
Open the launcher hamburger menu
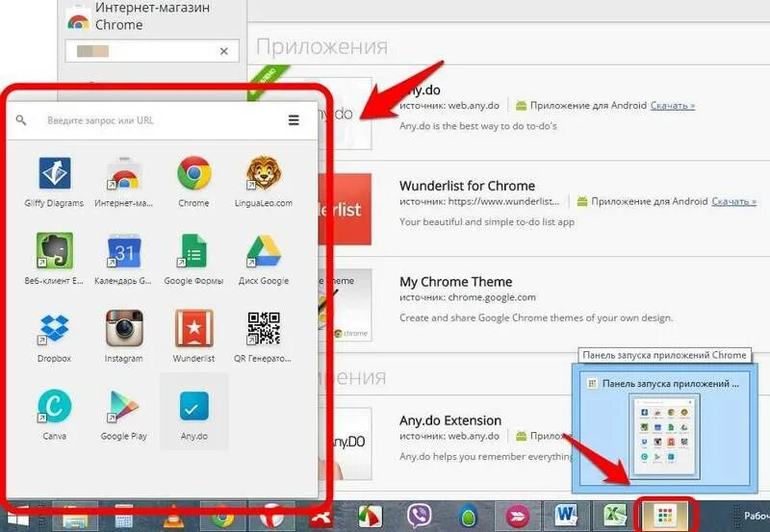[x=294, y=120]
